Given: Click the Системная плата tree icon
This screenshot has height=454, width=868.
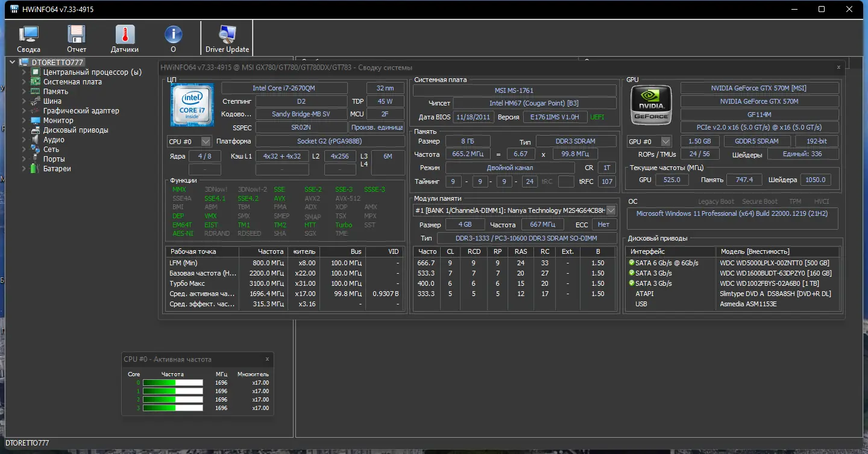Looking at the screenshot, I should 36,81.
